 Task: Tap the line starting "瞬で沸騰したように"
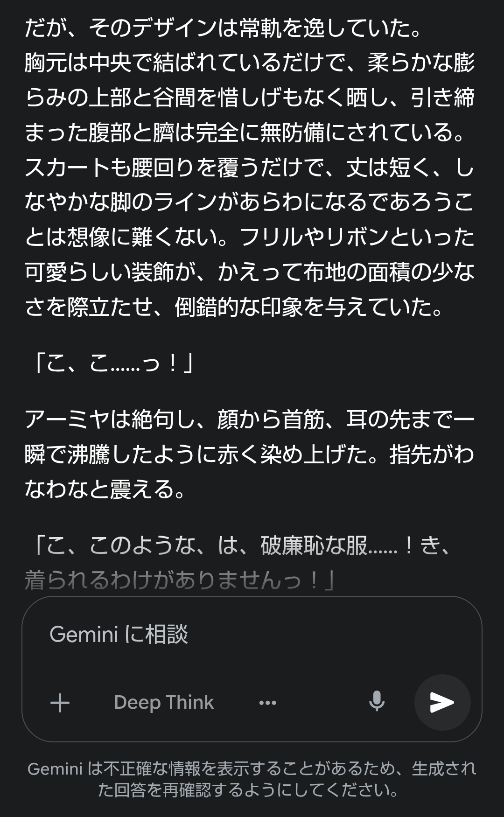coord(249,454)
